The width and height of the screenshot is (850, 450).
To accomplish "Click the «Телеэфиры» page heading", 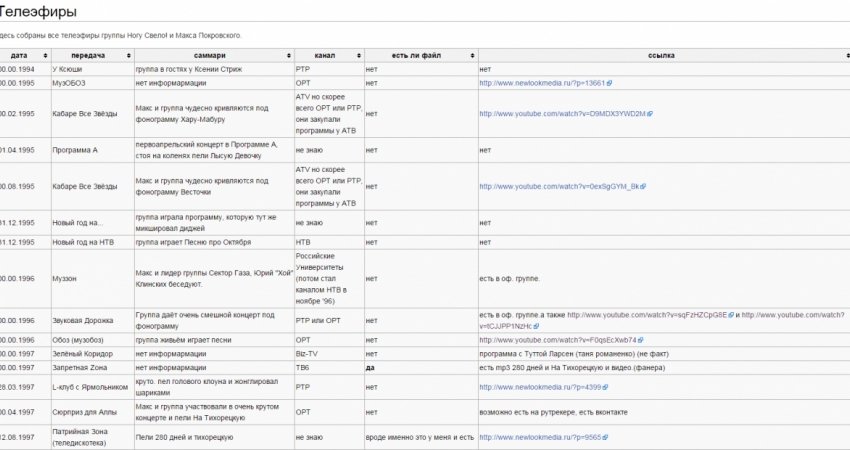I will click(38, 12).
